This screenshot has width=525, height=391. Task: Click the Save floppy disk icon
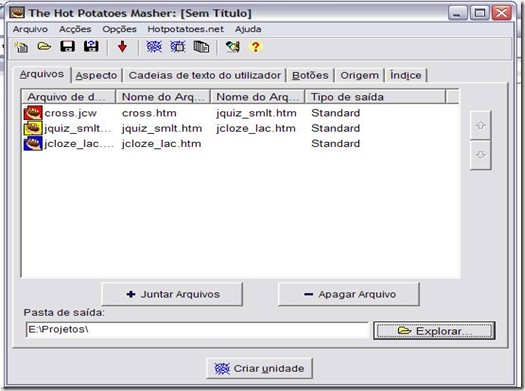pyautogui.click(x=67, y=46)
